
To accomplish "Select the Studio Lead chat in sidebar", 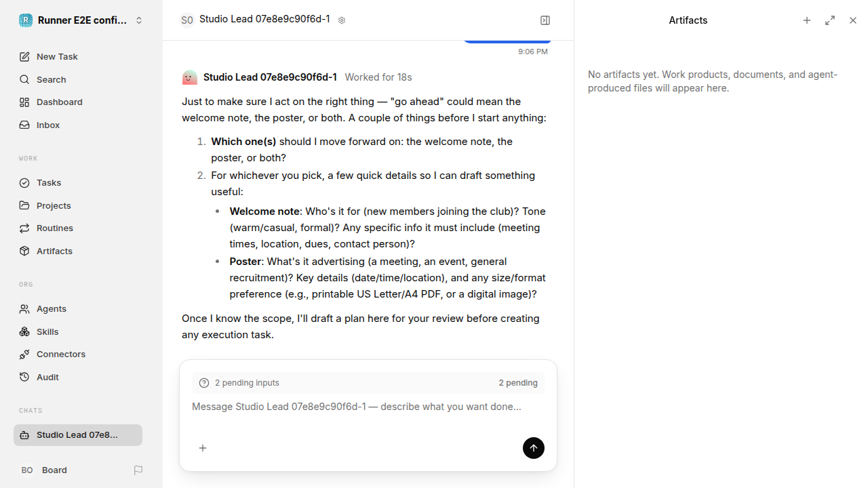I will [x=78, y=435].
